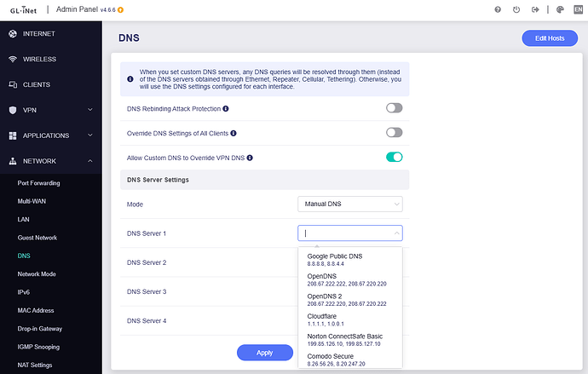Open the theme palette icon

(560, 10)
